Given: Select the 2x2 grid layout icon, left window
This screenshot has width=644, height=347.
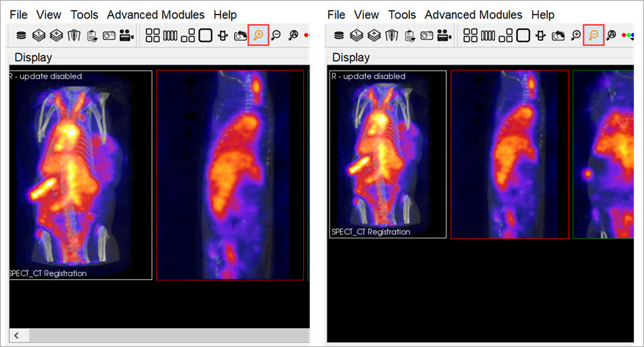Looking at the screenshot, I should pyautogui.click(x=153, y=35).
